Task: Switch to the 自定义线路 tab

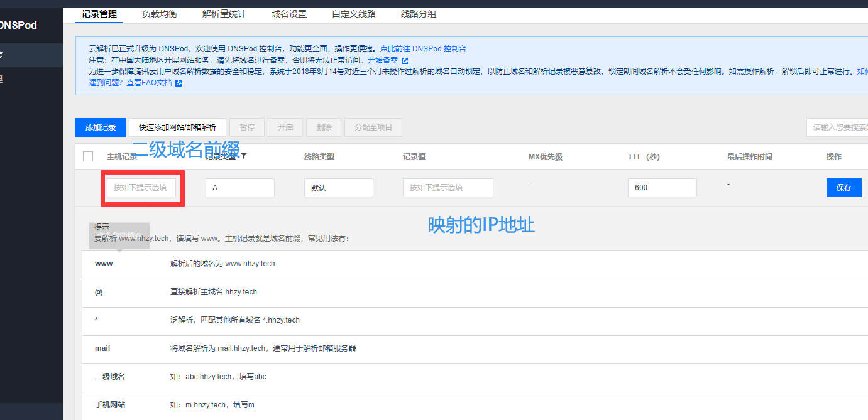Action: tap(353, 14)
